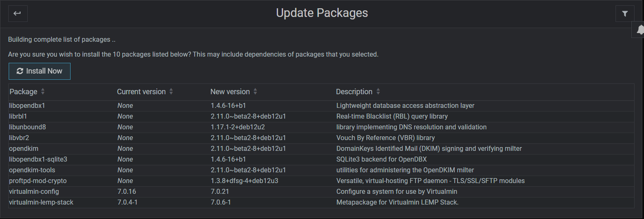
Task: Click the Install Now button
Action: tap(40, 71)
